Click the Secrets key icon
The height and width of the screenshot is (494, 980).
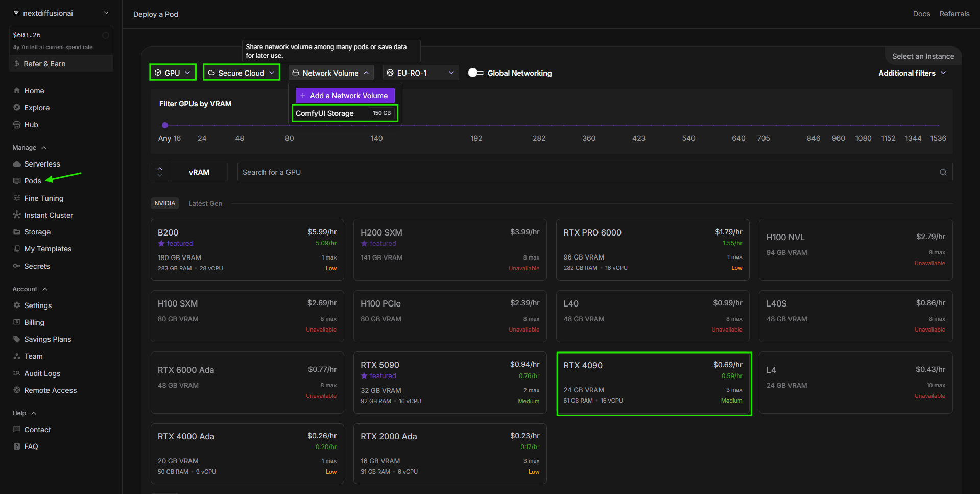pos(17,266)
